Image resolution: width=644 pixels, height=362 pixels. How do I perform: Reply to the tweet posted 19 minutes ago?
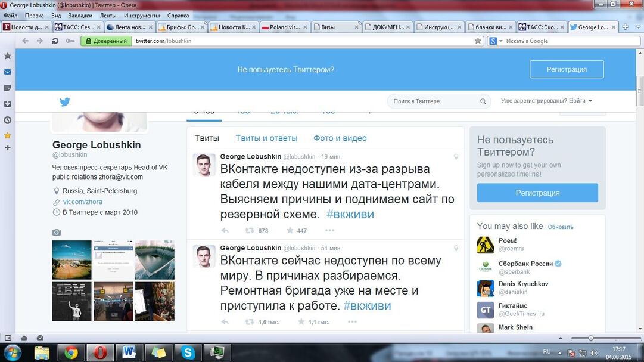tap(225, 231)
